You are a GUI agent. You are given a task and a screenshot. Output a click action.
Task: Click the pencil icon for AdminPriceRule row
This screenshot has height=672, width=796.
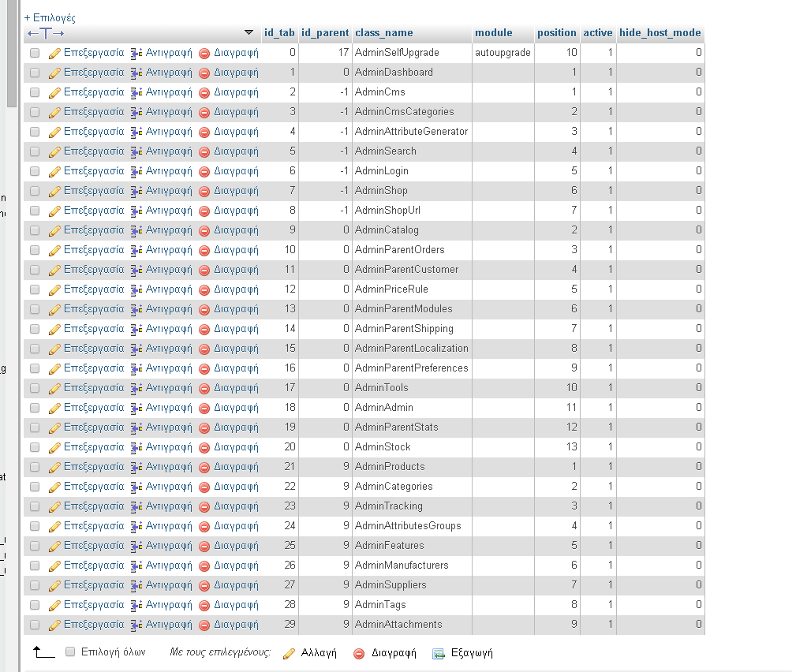pyautogui.click(x=54, y=290)
